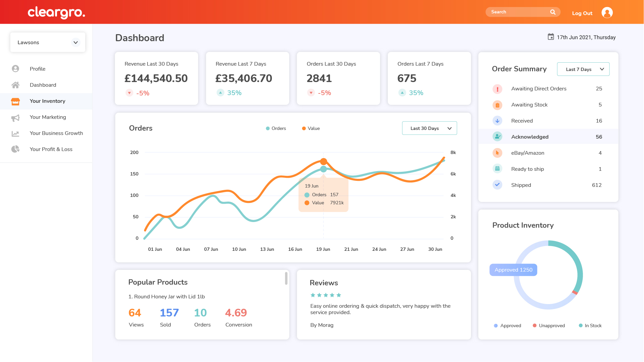Image resolution: width=644 pixels, height=362 pixels.
Task: Click the Business Growth chart icon
Action: 15,134
